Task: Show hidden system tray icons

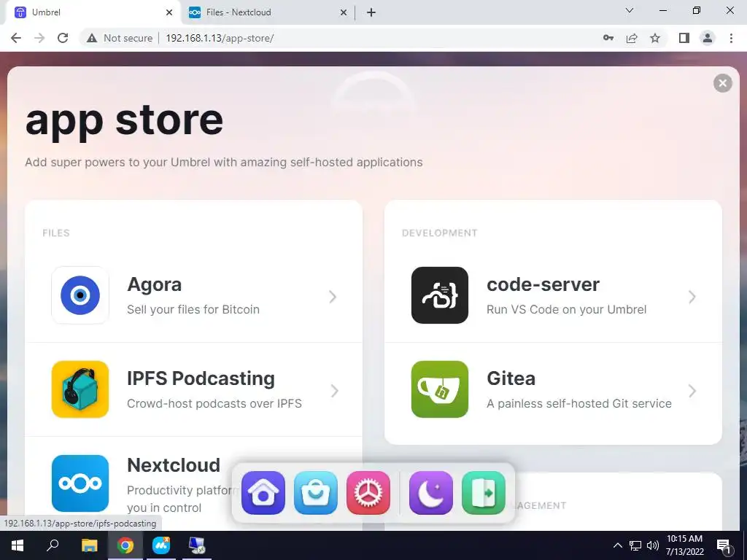Action: click(x=617, y=545)
